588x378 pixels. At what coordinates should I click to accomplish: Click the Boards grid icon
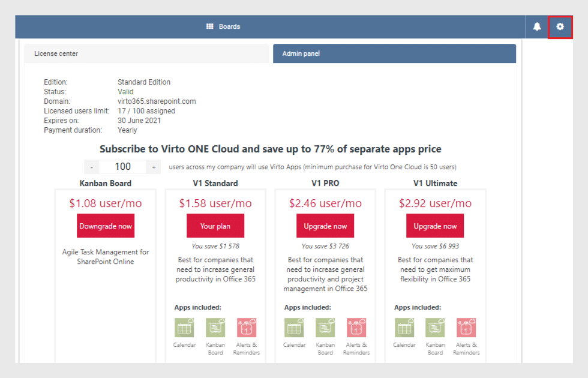pos(209,26)
